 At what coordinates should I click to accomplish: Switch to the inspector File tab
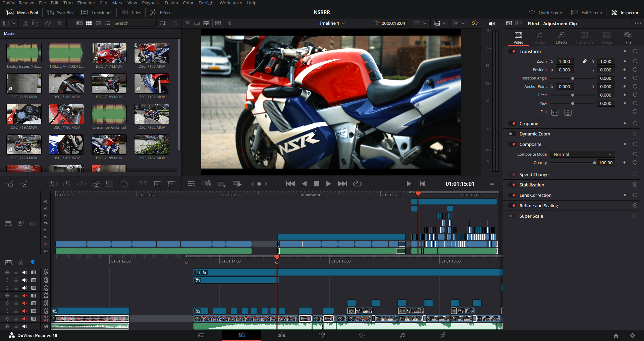point(629,38)
